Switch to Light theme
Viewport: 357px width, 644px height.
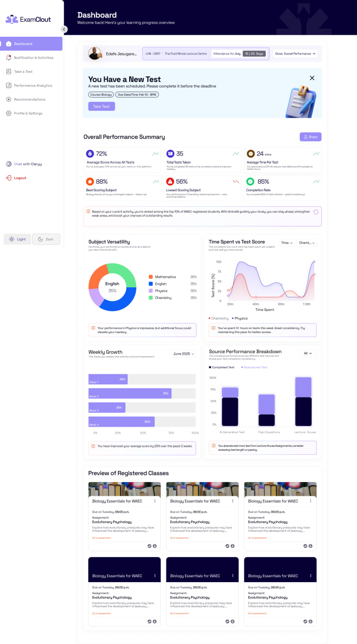(x=17, y=239)
